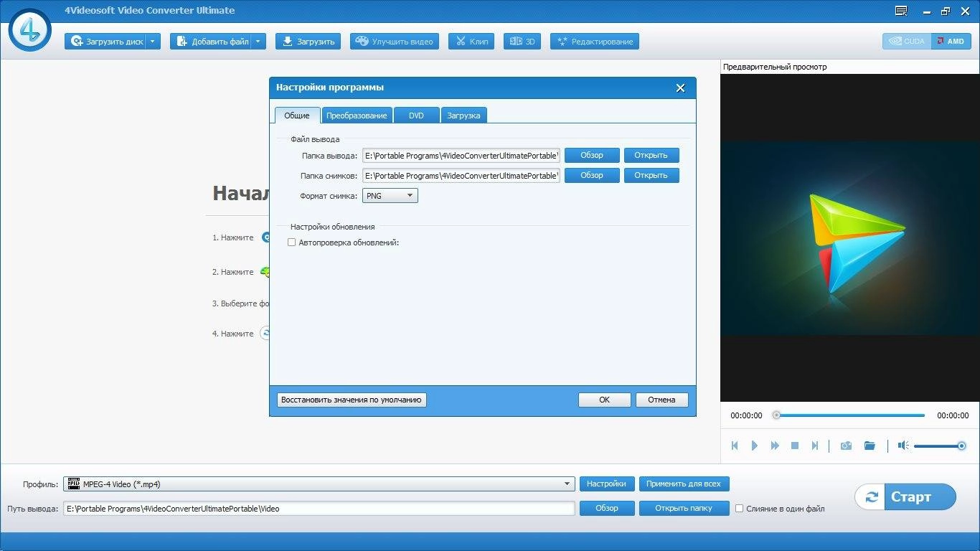Enable Слияние в один файл checkbox
980x551 pixels.
pos(740,509)
